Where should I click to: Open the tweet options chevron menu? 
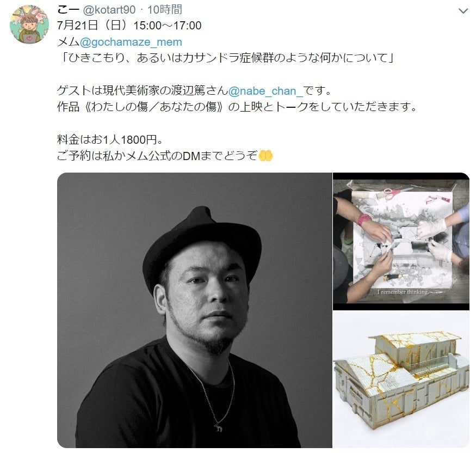click(x=462, y=11)
